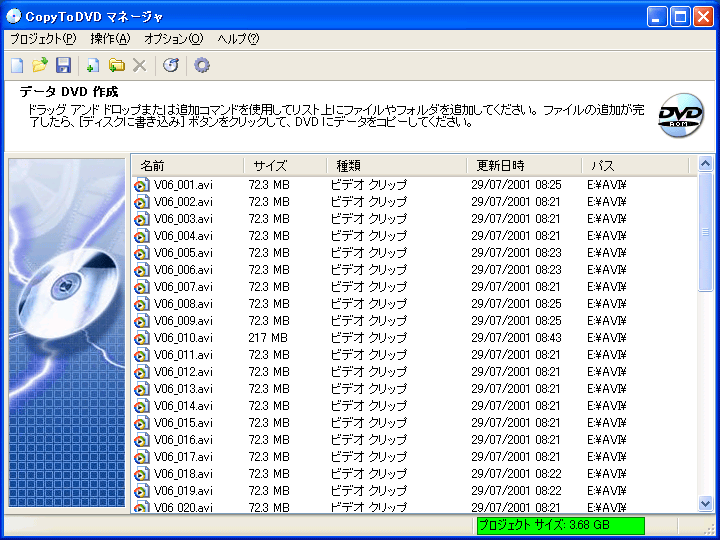Click the gray X delete icon
The width and height of the screenshot is (720, 540).
coord(140,65)
